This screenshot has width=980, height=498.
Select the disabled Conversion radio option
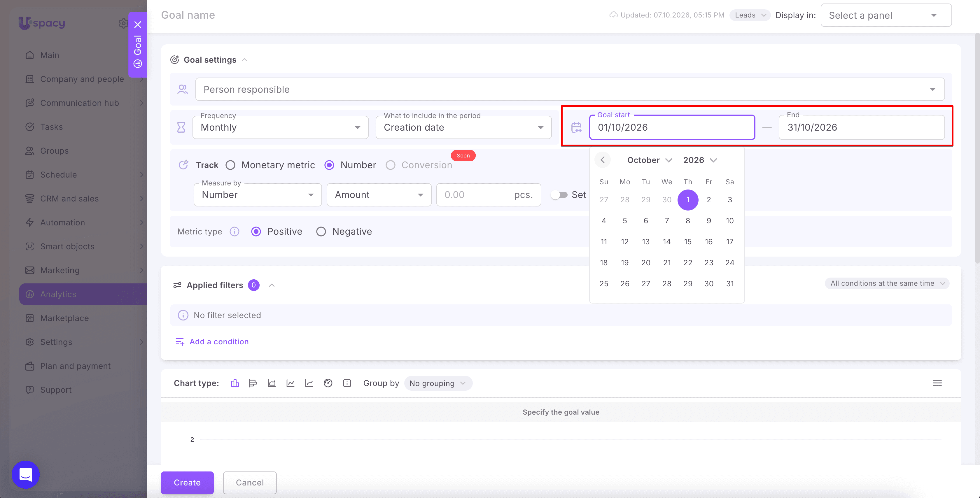point(390,165)
